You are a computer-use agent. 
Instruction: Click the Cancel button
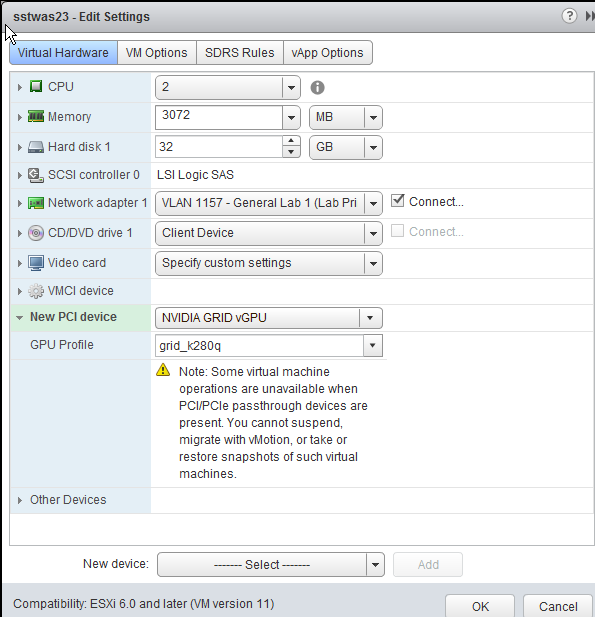tap(558, 606)
